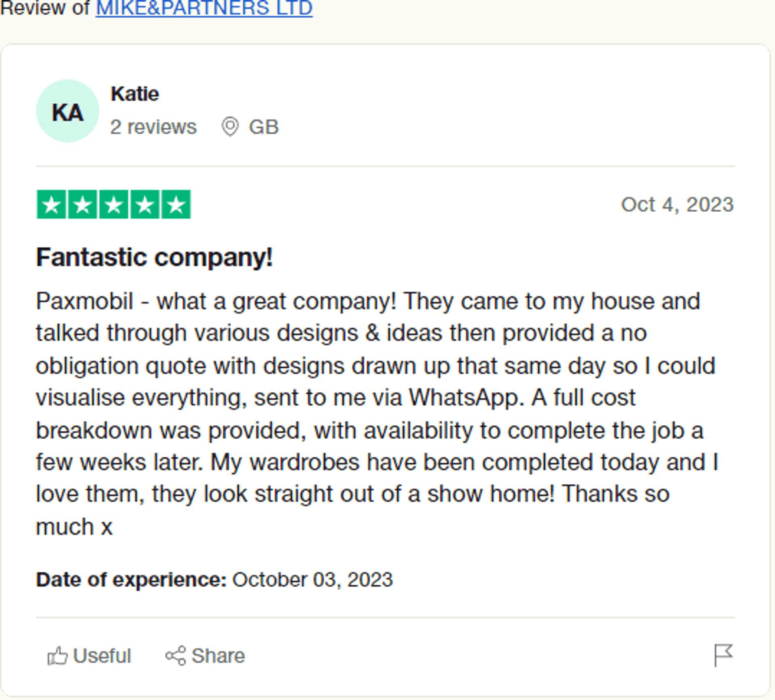Viewport: 775px width, 700px height.
Task: Open the 'Fantastic company!' review title
Action: pos(155,257)
